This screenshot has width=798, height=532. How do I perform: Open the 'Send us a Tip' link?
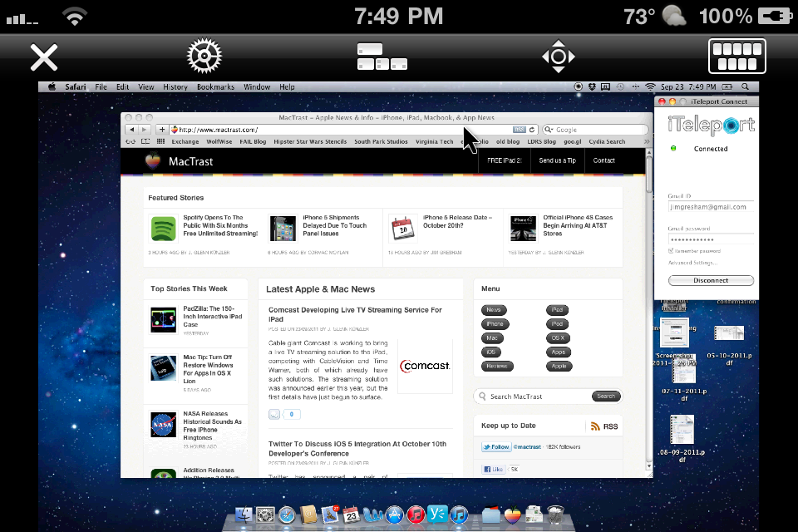click(557, 160)
